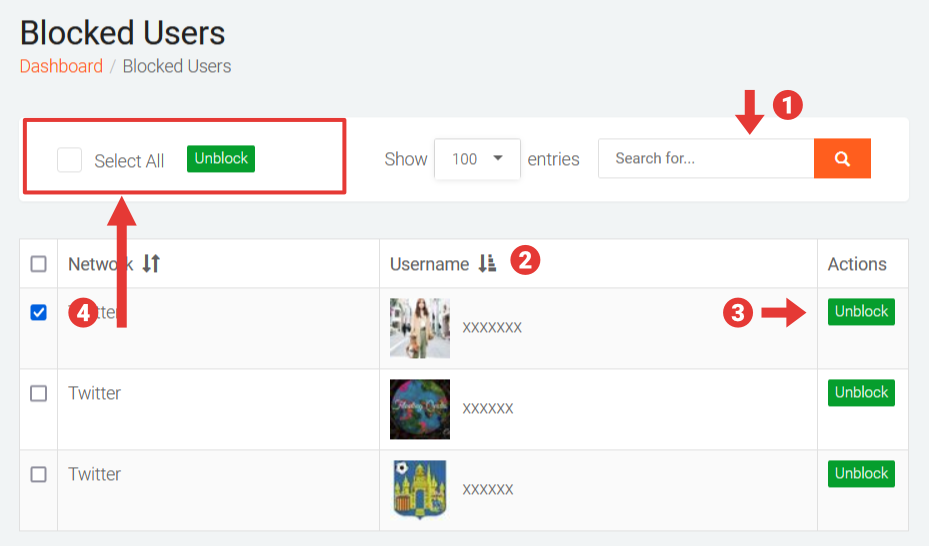Sort table by Username column icon
This screenshot has width=929, height=546.
pyautogui.click(x=487, y=264)
